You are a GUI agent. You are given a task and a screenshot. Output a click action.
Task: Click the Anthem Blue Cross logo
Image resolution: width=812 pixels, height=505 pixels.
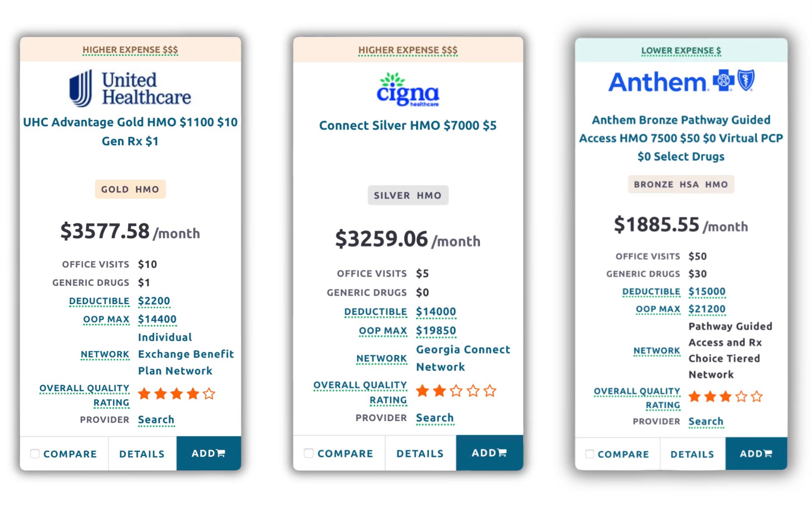point(681,81)
